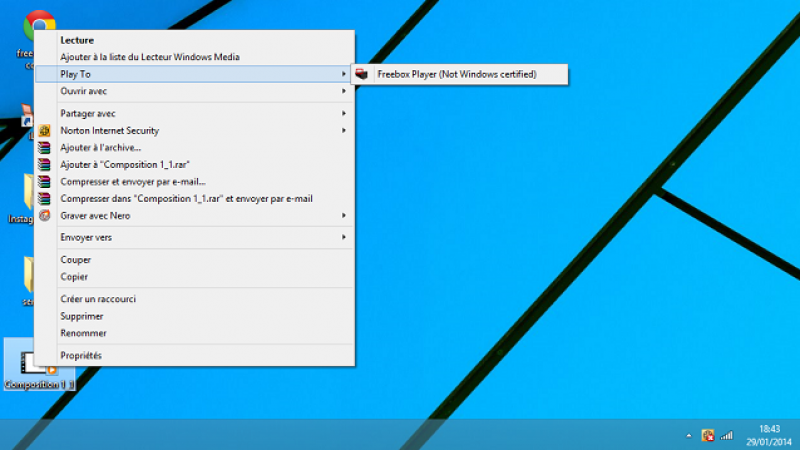
Task: Click the Norton tray icon in taskbar
Action: (707, 435)
